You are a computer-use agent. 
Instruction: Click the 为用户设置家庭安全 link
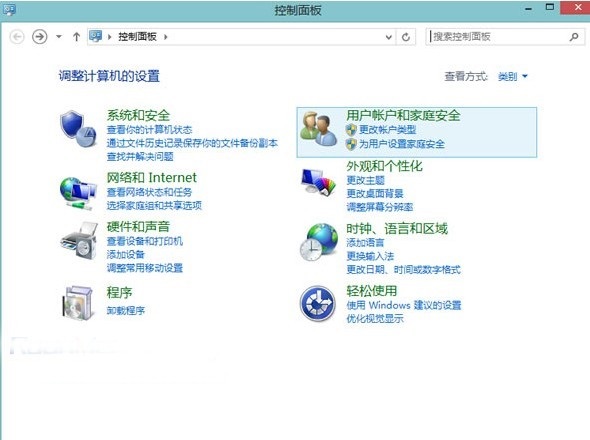(x=402, y=144)
